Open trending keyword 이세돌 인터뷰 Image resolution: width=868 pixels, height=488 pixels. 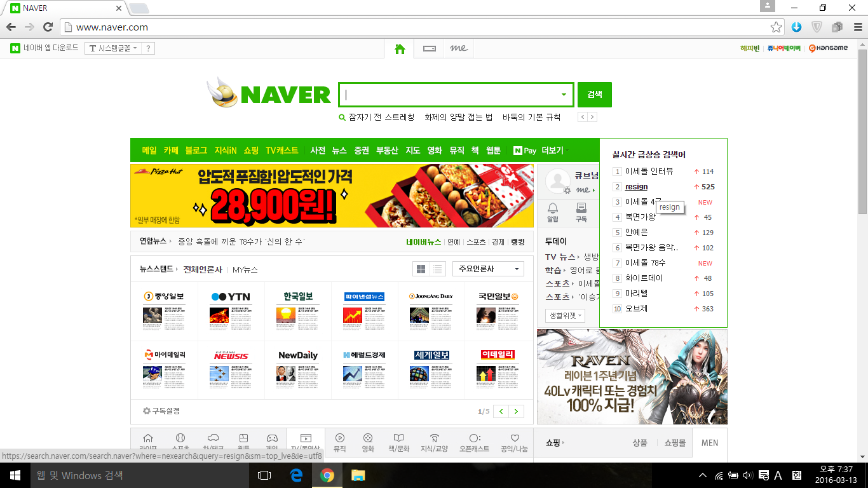649,172
